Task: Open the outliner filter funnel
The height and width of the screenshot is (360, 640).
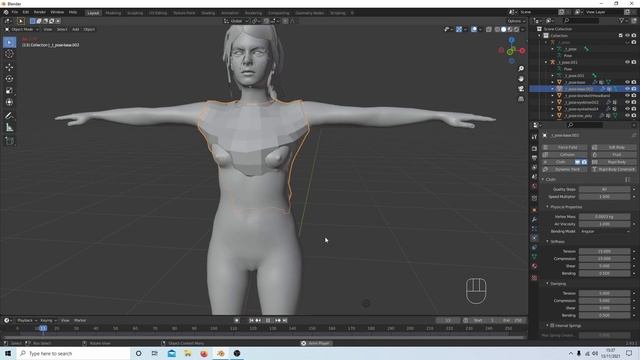Action: [x=622, y=20]
